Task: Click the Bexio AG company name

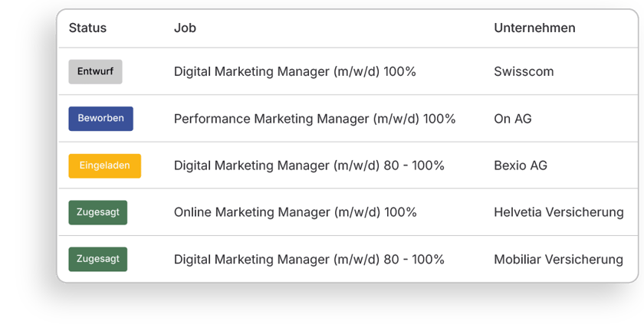Action: 521,165
